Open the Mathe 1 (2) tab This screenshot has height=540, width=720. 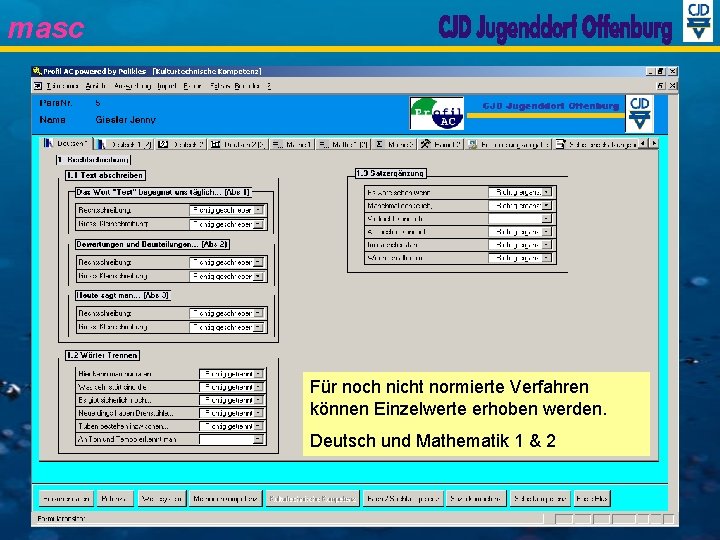click(x=343, y=145)
